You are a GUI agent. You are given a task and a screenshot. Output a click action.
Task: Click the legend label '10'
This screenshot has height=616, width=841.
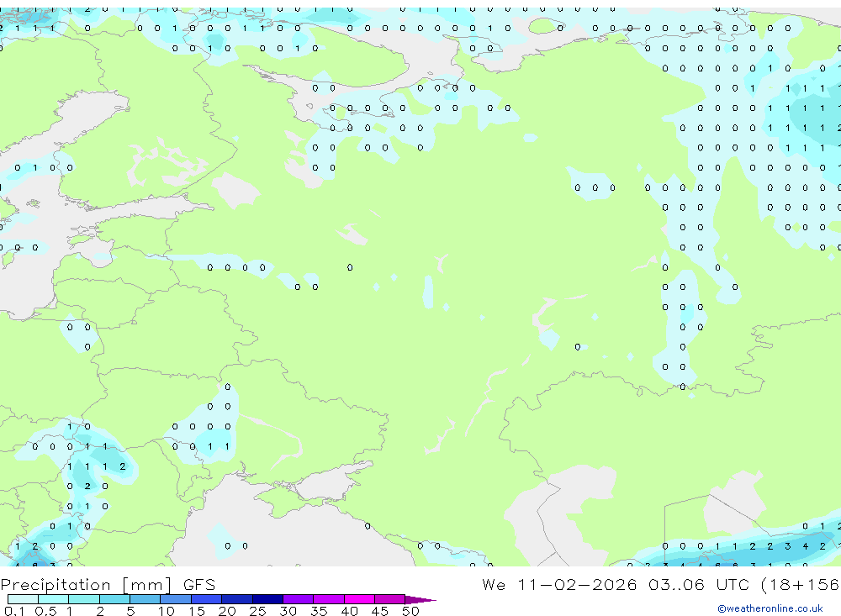click(x=167, y=611)
